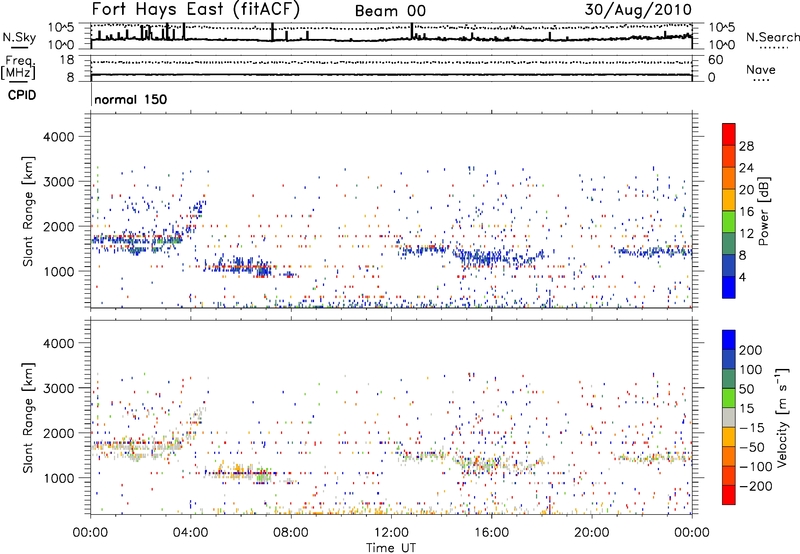Click the Velocity [m s-1] colorbar label

pos(782,417)
